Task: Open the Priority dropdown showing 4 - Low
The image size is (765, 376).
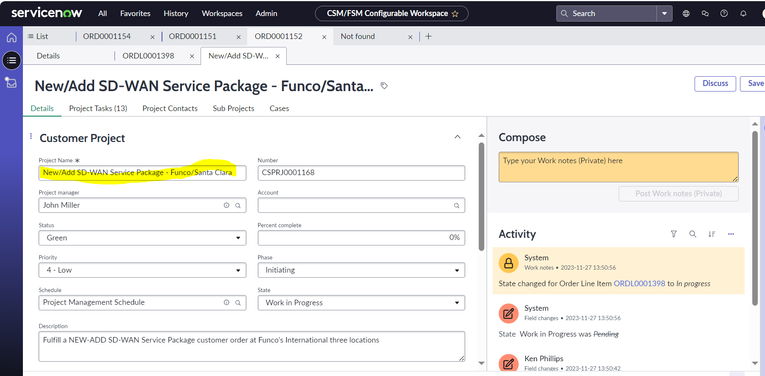Action: (142, 270)
